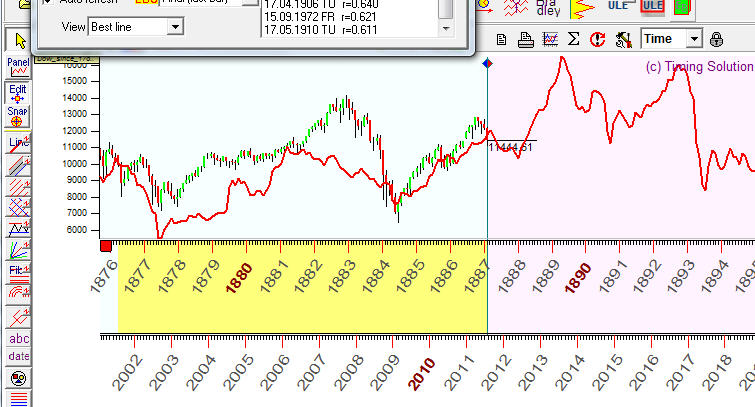Click the 11444.61 price level label
The width and height of the screenshot is (755, 407).
[510, 147]
